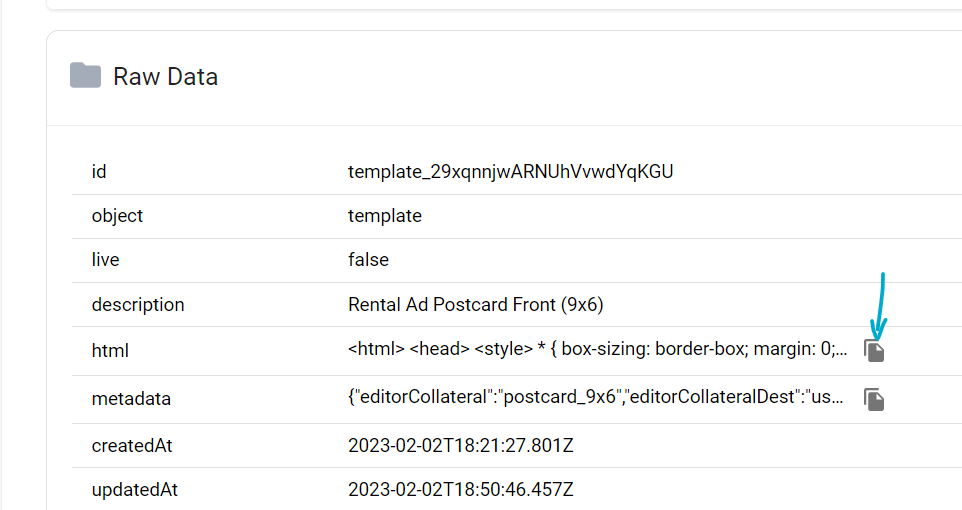Click the 'id' field label
962x510 pixels.
[99, 172]
